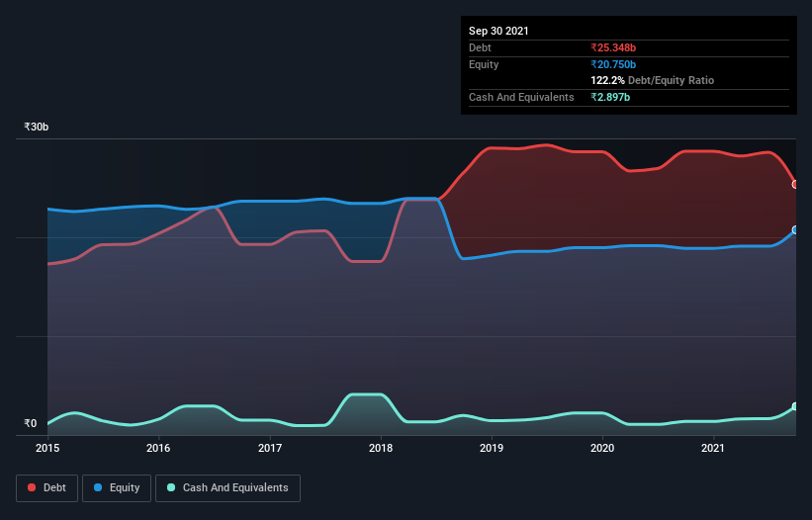Click the ₹20.750b equity value

pos(613,64)
